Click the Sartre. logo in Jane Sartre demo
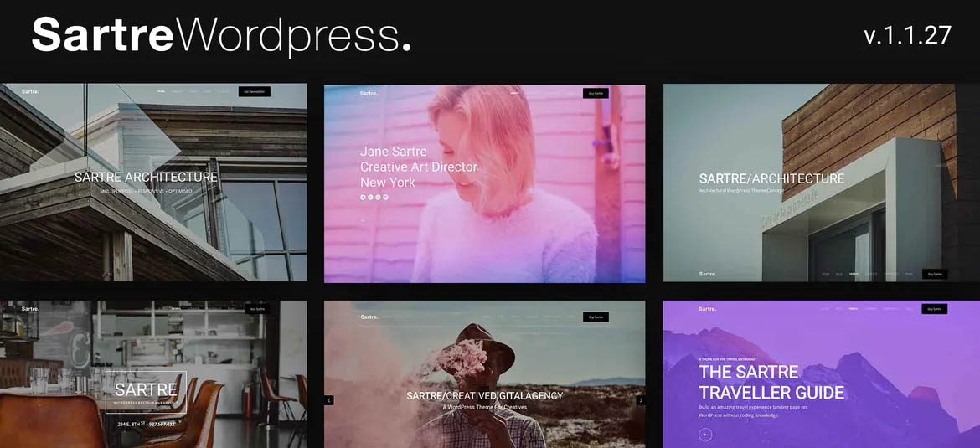The image size is (980, 448). tap(369, 93)
